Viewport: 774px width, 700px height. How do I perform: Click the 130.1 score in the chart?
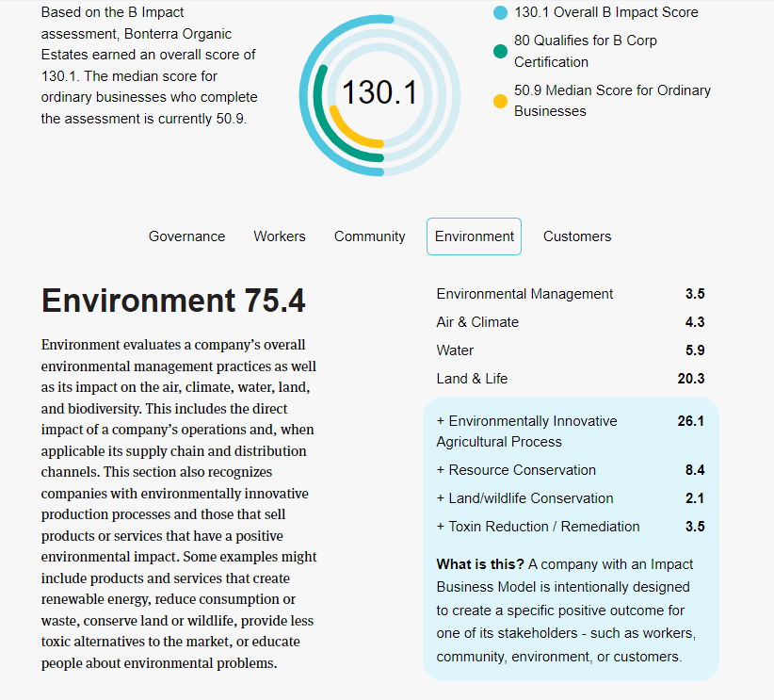(x=379, y=92)
